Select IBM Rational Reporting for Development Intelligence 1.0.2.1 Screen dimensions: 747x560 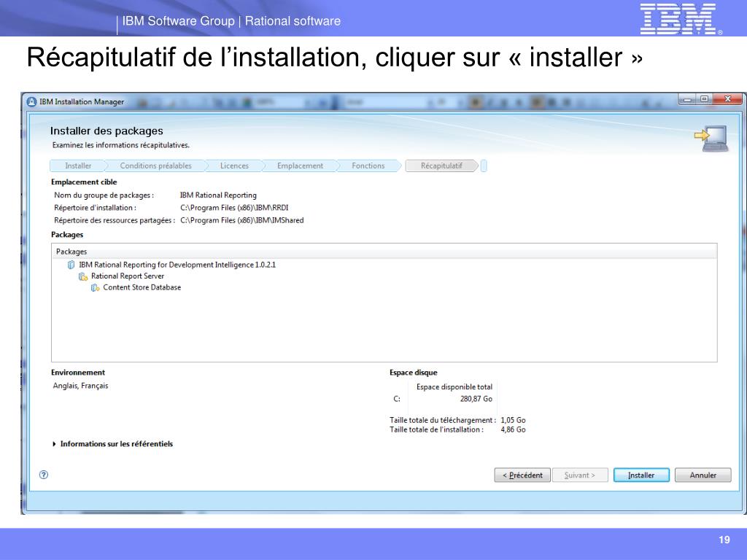(x=177, y=265)
